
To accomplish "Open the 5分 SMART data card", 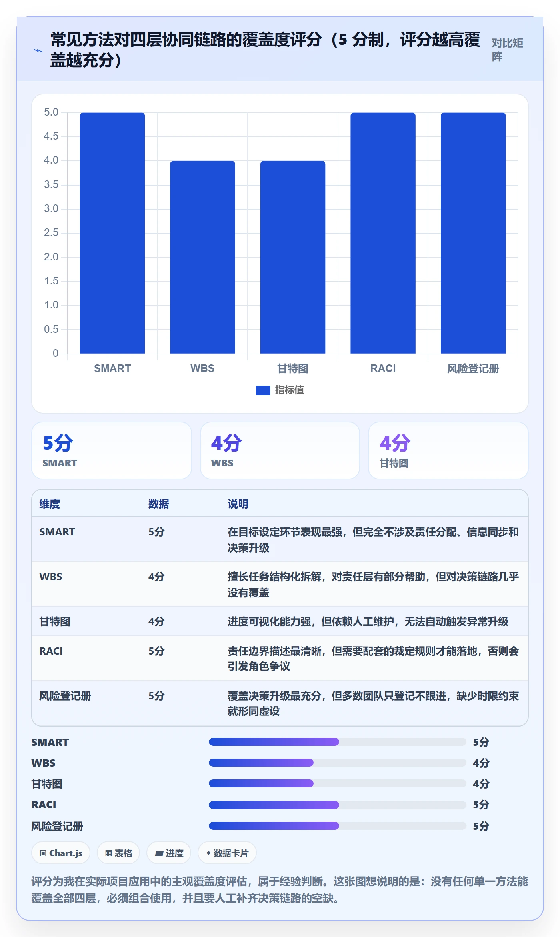I will pyautogui.click(x=112, y=450).
